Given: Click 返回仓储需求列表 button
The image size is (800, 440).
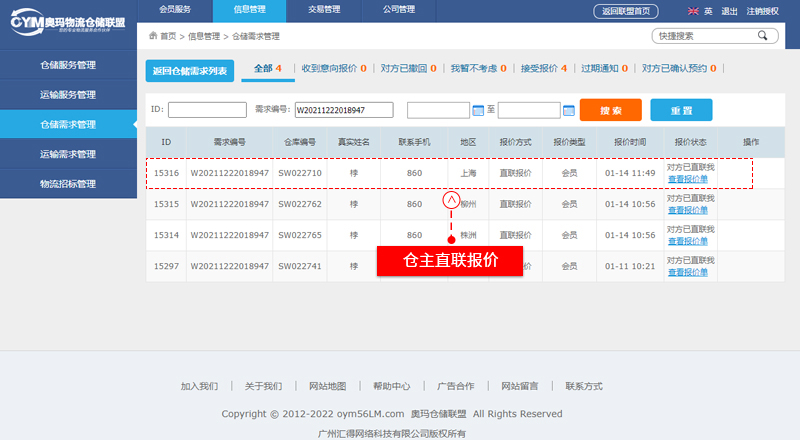Looking at the screenshot, I should click(190, 70).
